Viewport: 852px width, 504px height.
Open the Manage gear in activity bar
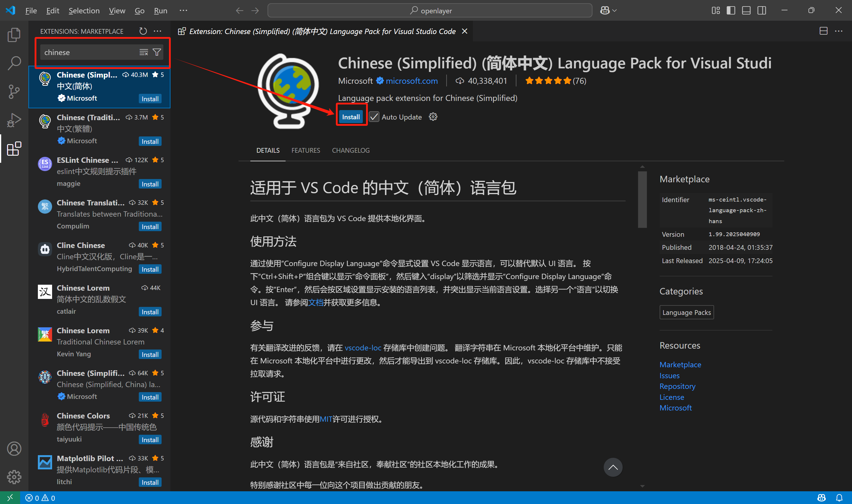tap(14, 477)
